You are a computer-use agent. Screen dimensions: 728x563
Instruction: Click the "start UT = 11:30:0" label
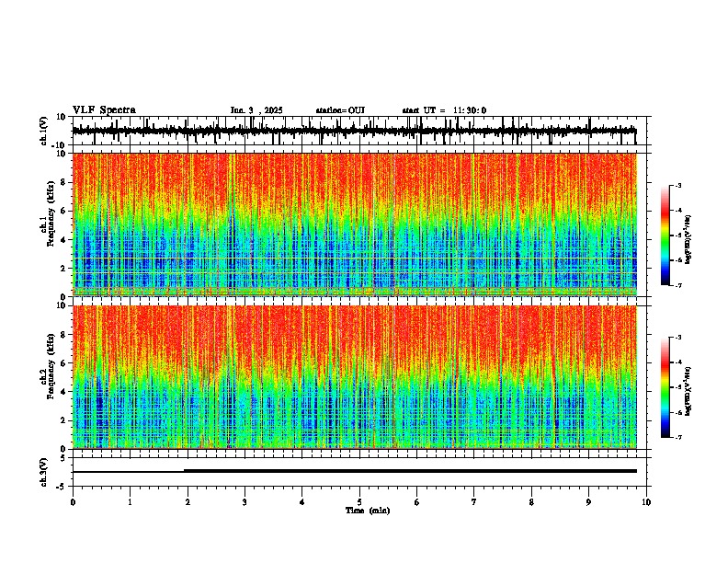click(x=444, y=110)
